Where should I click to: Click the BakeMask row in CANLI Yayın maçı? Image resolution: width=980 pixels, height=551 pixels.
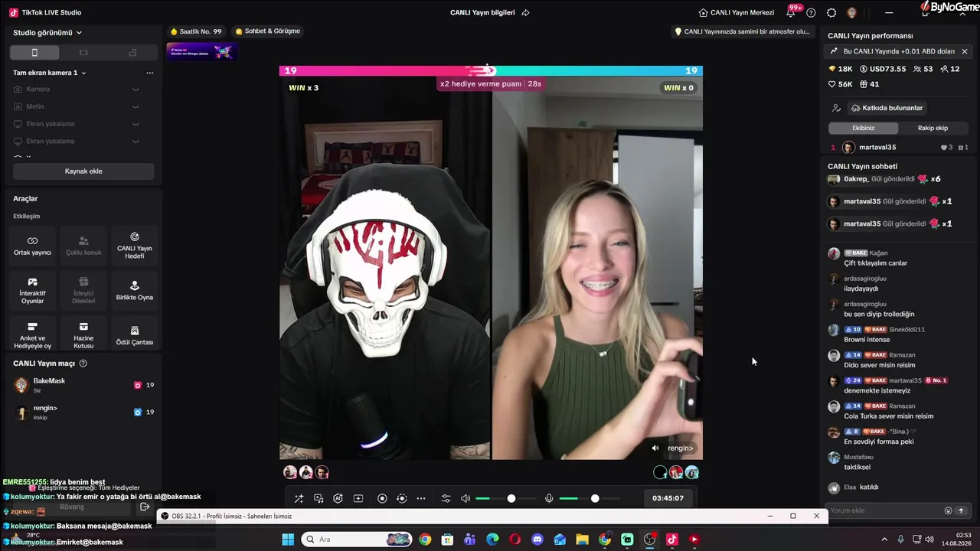pyautogui.click(x=83, y=385)
